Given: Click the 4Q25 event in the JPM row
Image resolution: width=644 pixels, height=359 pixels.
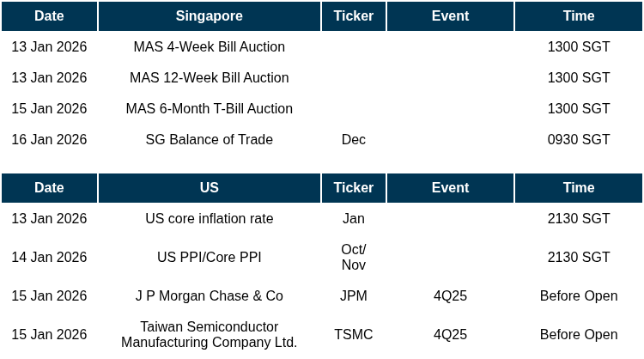Looking at the screenshot, I should (450, 296).
